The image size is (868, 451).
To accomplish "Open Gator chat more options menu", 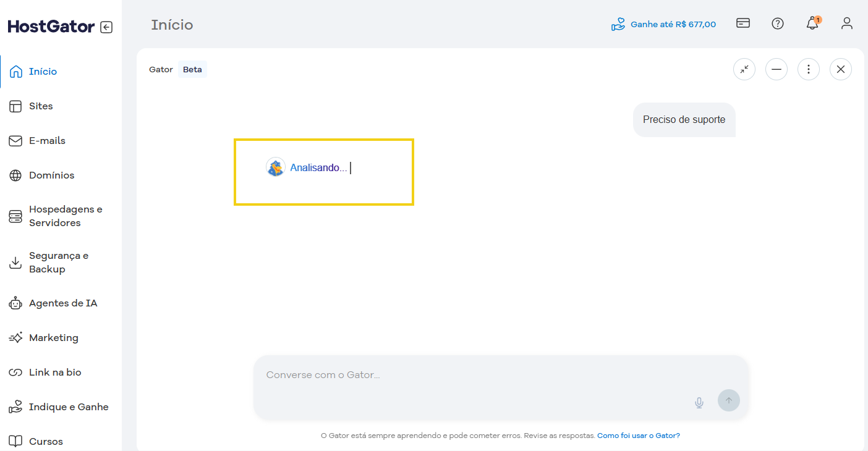I will 809,69.
